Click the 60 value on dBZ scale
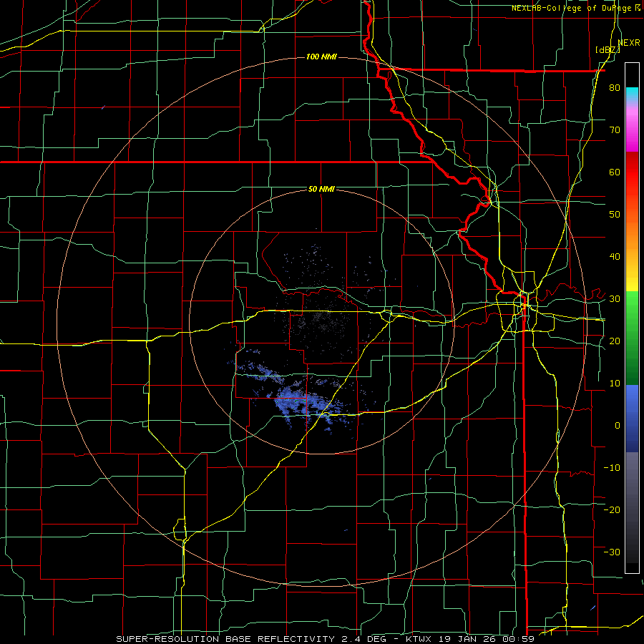This screenshot has width=644, height=644. [615, 172]
